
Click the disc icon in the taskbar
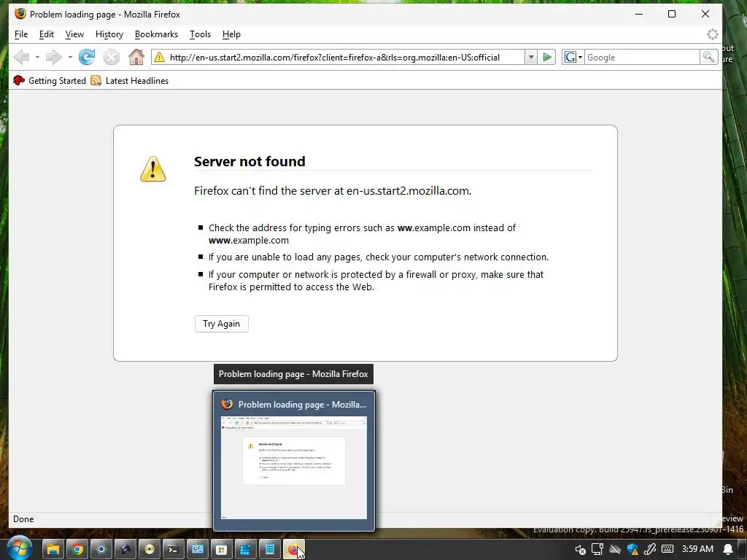point(149,550)
